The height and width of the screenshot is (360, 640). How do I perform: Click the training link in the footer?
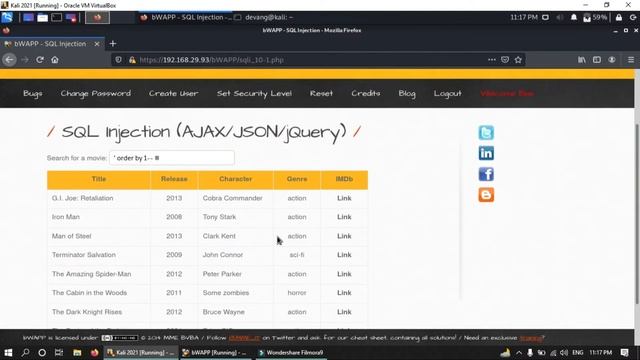531,338
